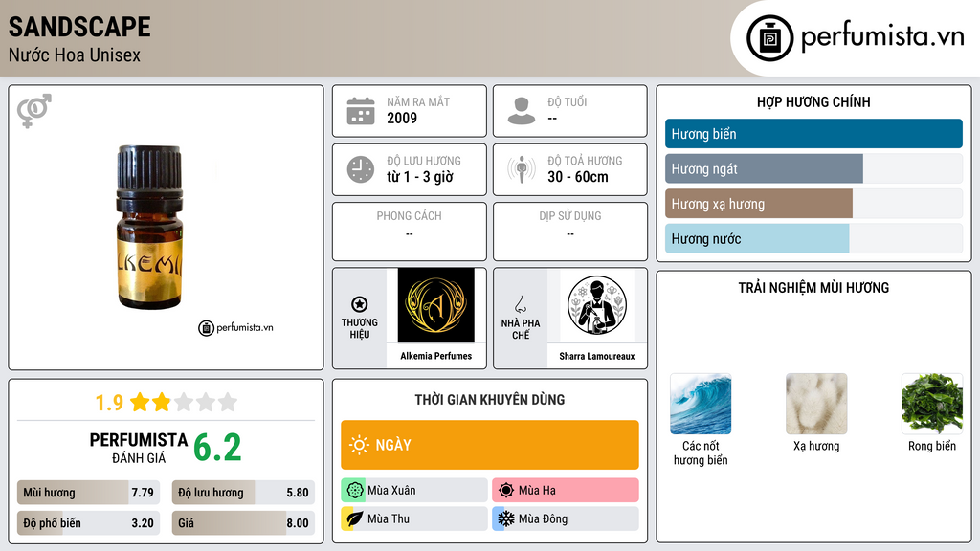Click the nose icon above Nhà pha chế
The height and width of the screenshot is (551, 980).
(520, 304)
